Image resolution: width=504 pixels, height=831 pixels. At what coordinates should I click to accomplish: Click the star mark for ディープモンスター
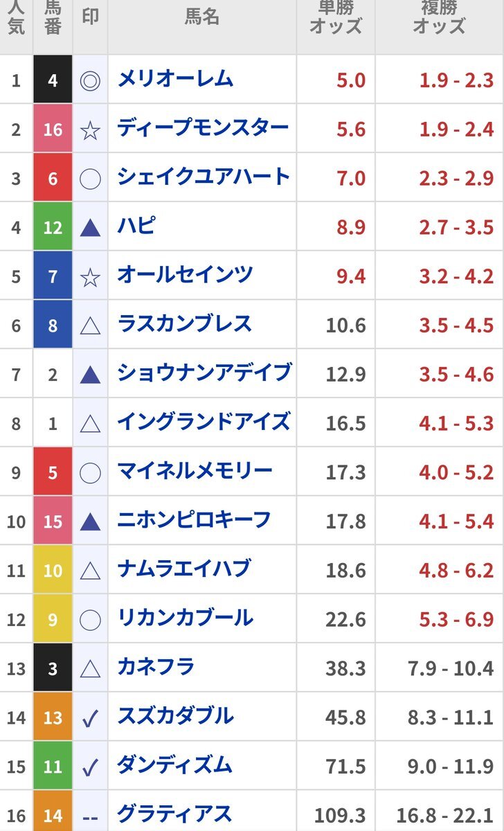(x=90, y=129)
